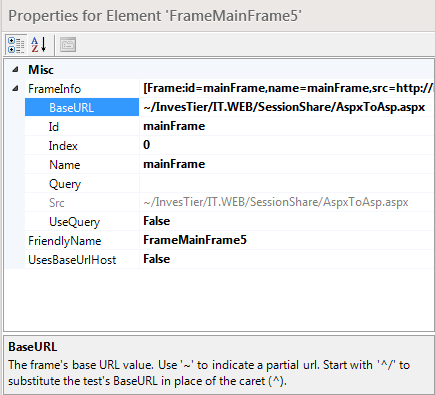The image size is (436, 395).
Task: Sort properties alphabetically with A-Z icon
Action: pyautogui.click(x=39, y=45)
